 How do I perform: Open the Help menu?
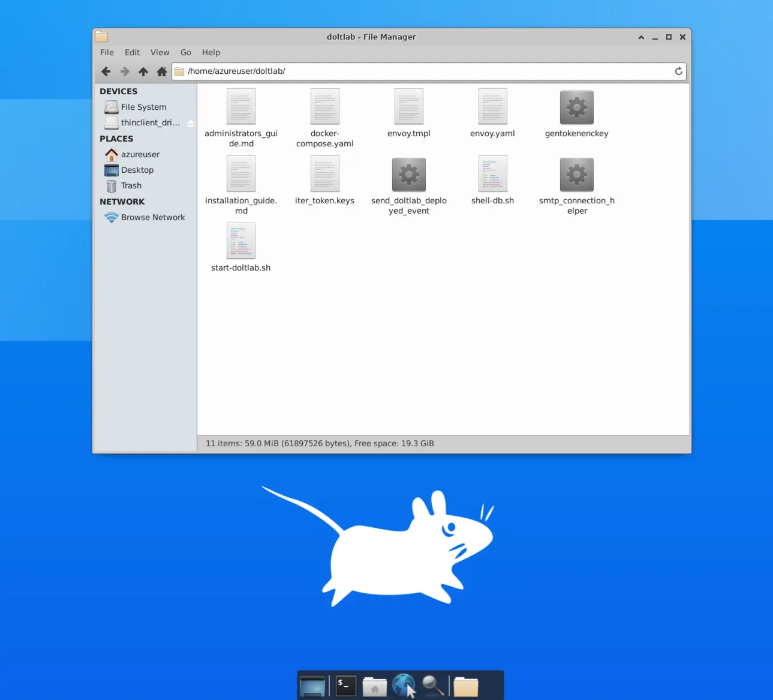(210, 53)
